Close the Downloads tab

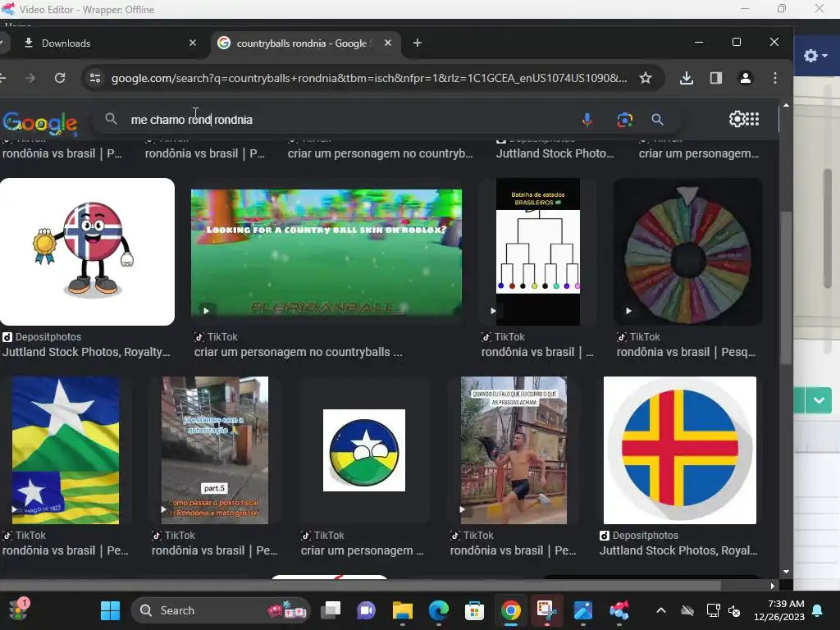193,43
